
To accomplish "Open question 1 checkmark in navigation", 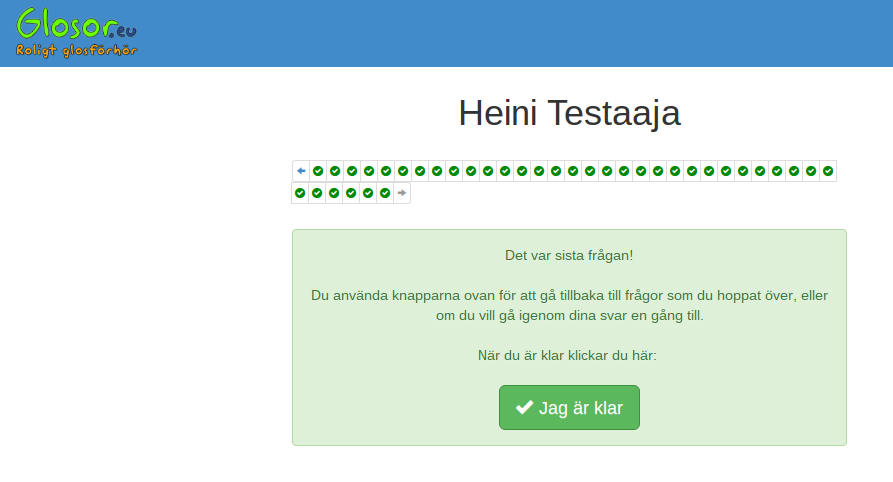I will point(318,171).
